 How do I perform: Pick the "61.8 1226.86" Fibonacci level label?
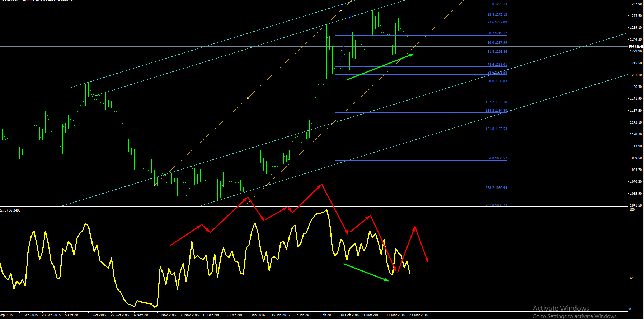pyautogui.click(x=497, y=52)
